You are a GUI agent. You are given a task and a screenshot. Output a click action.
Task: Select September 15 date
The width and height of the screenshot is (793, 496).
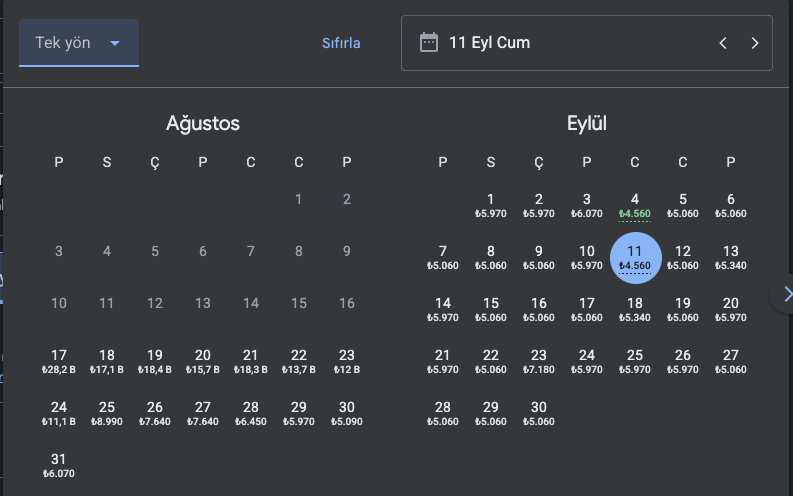[x=491, y=310]
